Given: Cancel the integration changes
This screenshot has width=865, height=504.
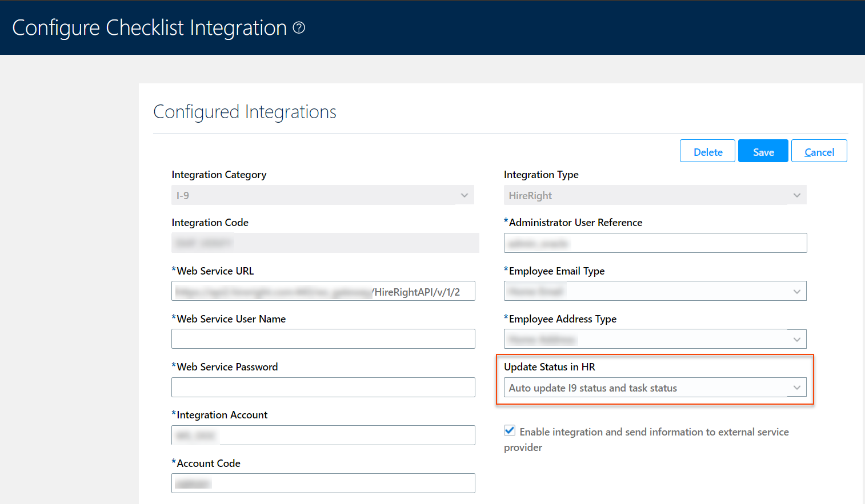Looking at the screenshot, I should (819, 151).
